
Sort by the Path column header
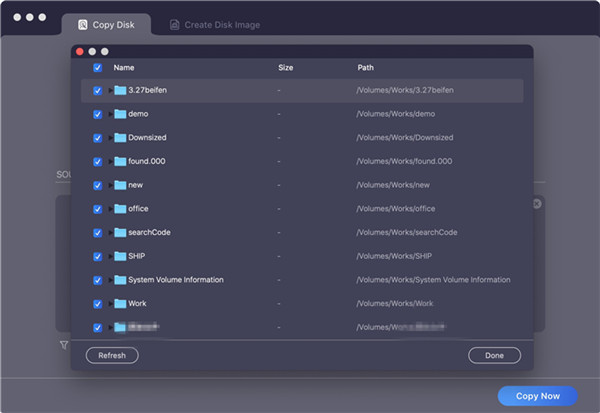pyautogui.click(x=366, y=68)
